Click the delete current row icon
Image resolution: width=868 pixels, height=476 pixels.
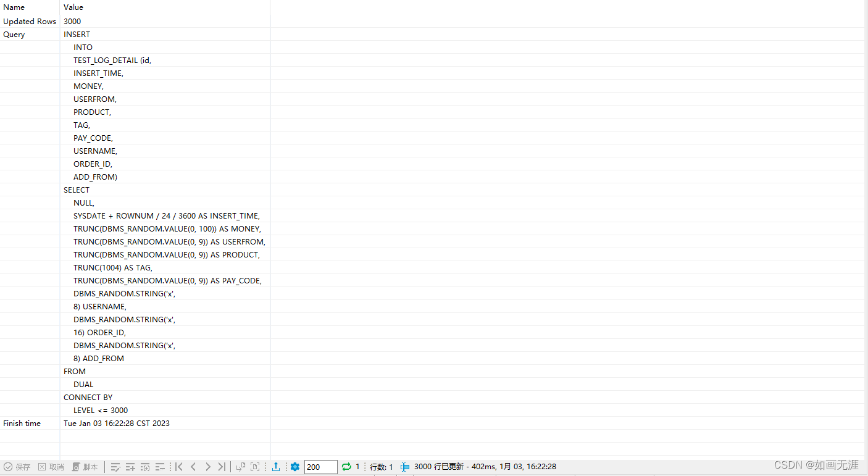pyautogui.click(x=160, y=467)
